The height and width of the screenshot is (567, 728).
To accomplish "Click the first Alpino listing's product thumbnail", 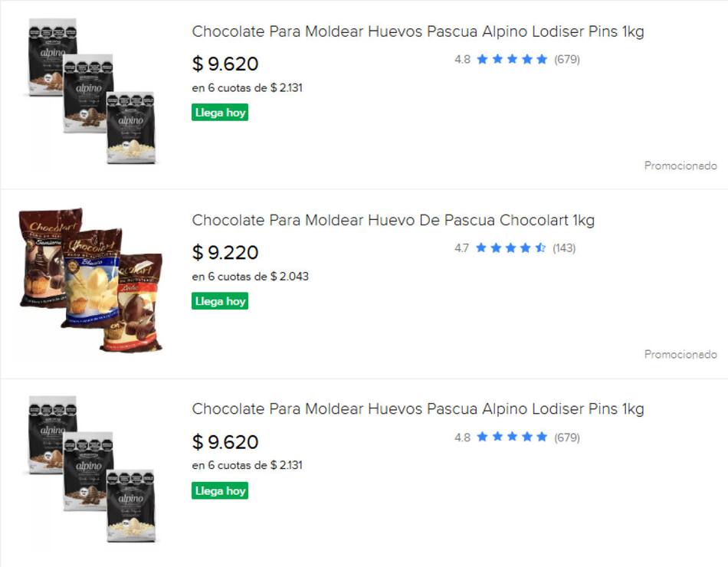I will coord(90,90).
